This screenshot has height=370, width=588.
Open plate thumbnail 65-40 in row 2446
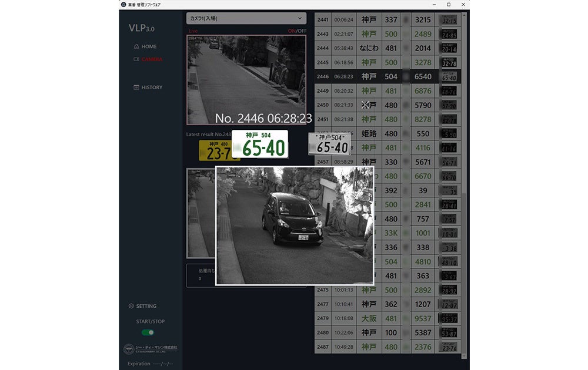point(449,76)
